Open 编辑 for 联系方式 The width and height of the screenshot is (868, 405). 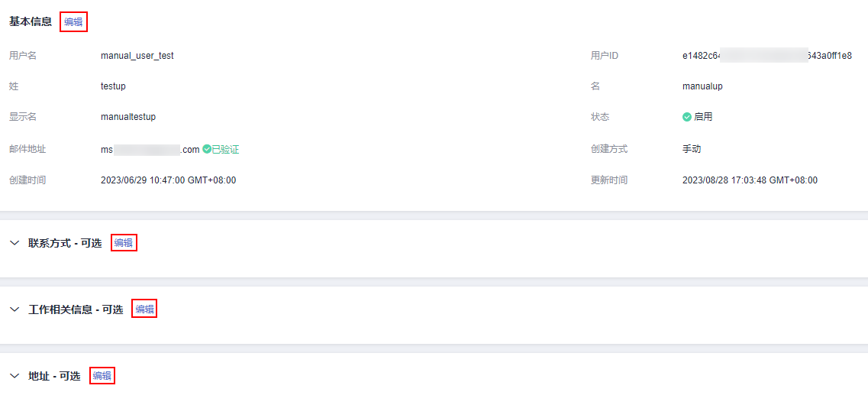coord(124,243)
